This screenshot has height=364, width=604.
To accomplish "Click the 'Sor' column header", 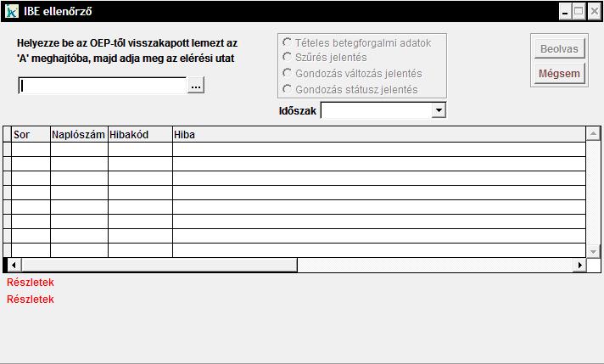I will [31, 134].
